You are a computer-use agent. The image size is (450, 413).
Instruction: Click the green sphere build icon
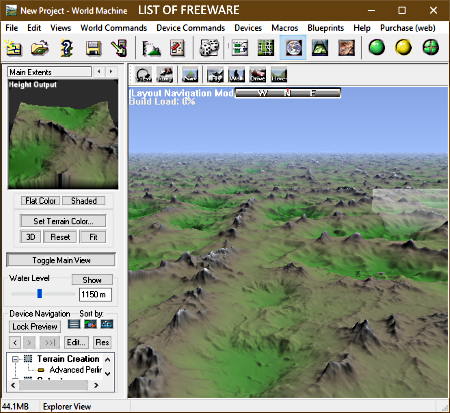click(377, 48)
